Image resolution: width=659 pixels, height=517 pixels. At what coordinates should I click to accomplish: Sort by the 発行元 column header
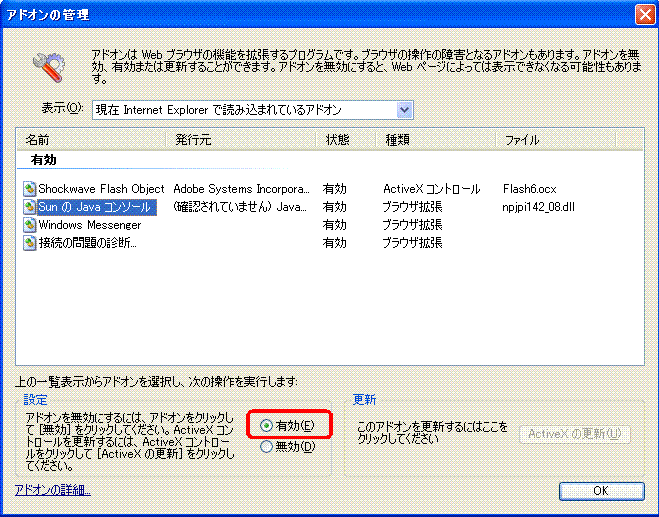tap(241, 140)
